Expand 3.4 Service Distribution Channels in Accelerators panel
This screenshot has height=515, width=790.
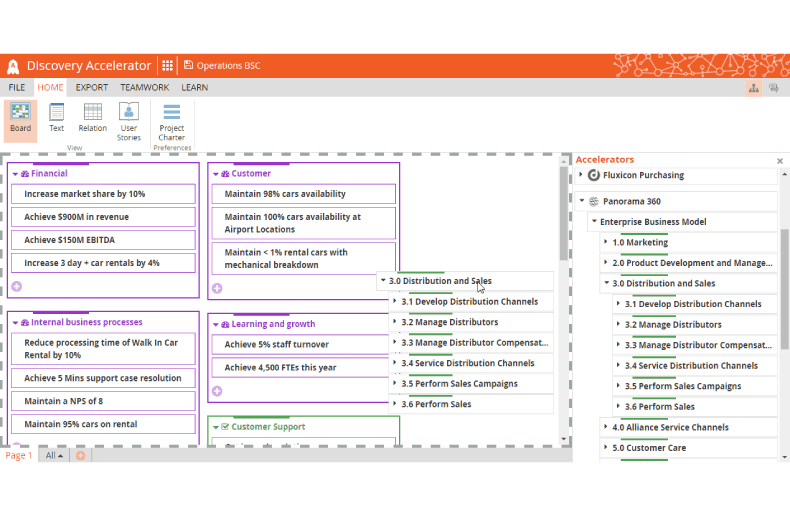coord(618,365)
